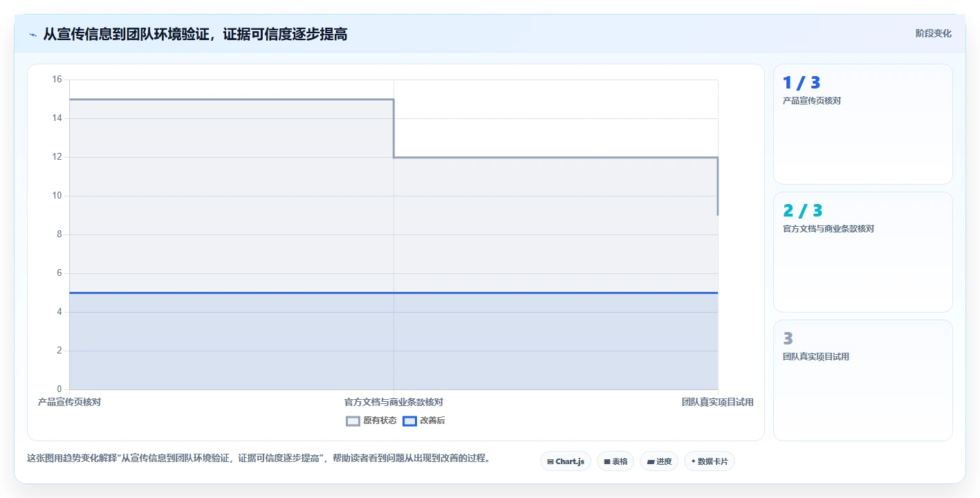Toggle the 改善后 legend swatch
Viewport: 980px width, 498px height.
coord(409,421)
